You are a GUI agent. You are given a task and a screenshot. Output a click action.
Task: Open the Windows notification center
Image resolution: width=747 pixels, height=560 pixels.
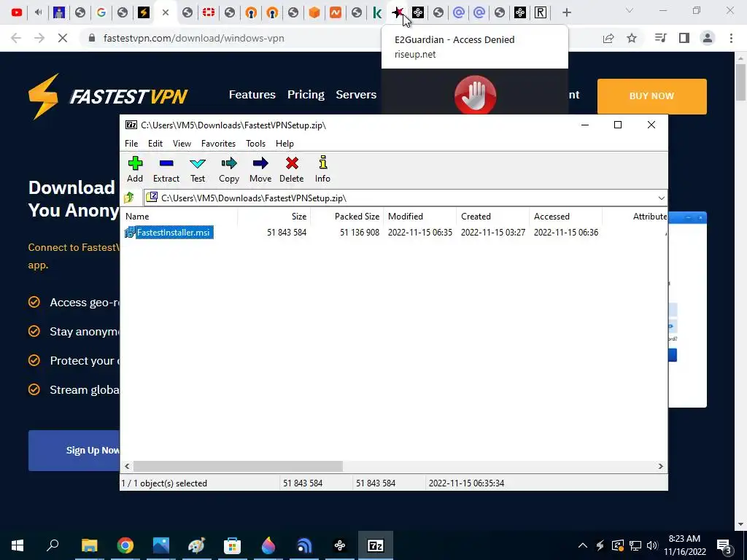tap(724, 545)
